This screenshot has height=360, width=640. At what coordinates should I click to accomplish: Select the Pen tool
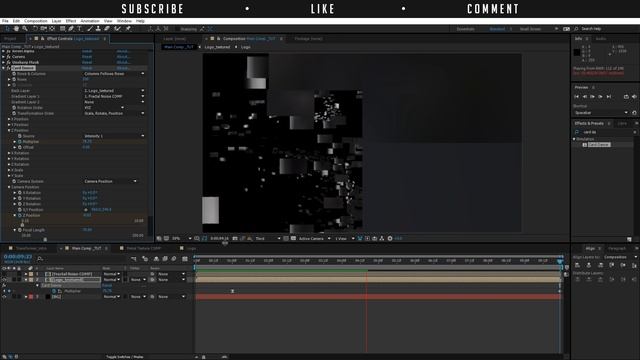(x=71, y=29)
